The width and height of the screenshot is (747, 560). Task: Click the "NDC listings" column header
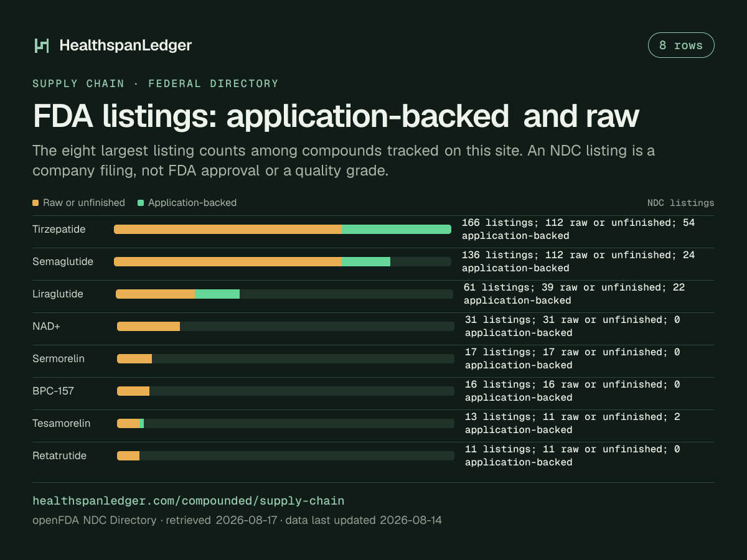pyautogui.click(x=681, y=203)
